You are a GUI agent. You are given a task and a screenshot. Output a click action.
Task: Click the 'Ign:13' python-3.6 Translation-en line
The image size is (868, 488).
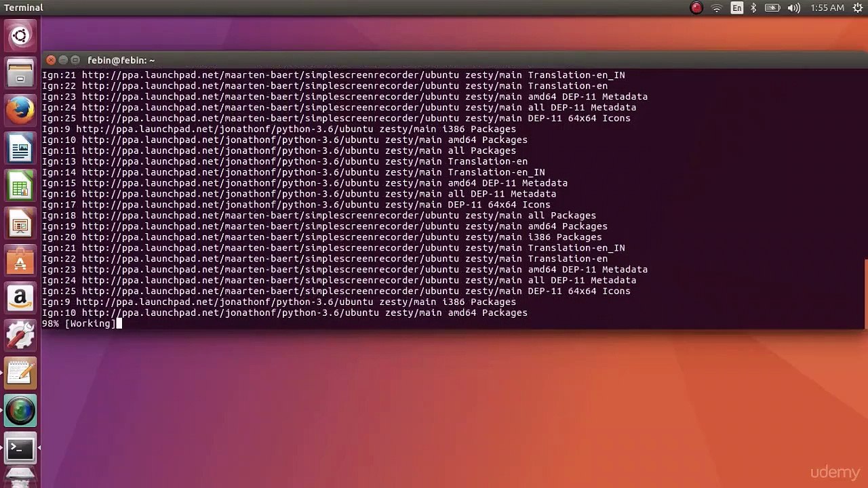tap(285, 161)
